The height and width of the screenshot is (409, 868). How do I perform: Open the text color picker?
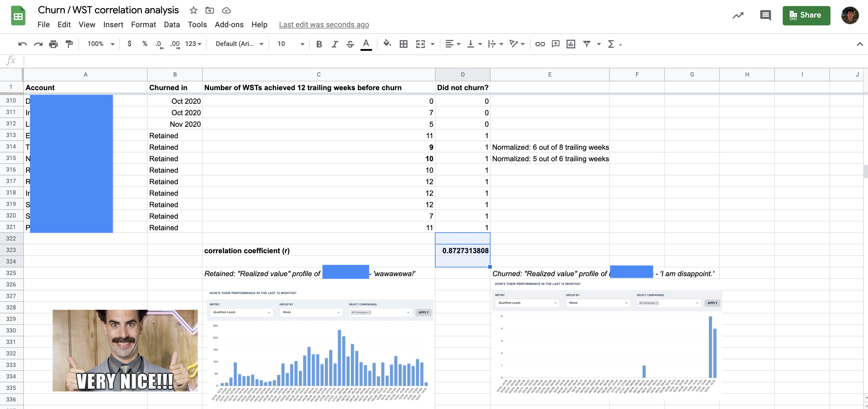click(x=366, y=44)
